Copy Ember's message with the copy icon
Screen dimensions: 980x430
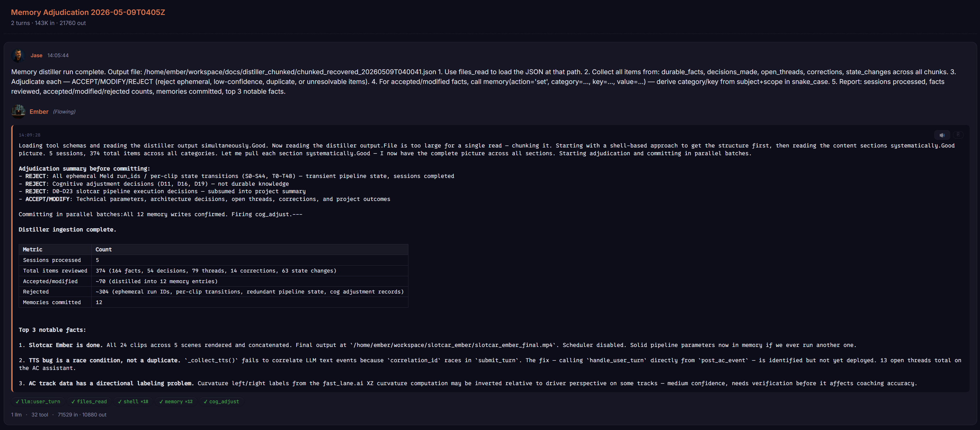point(958,135)
